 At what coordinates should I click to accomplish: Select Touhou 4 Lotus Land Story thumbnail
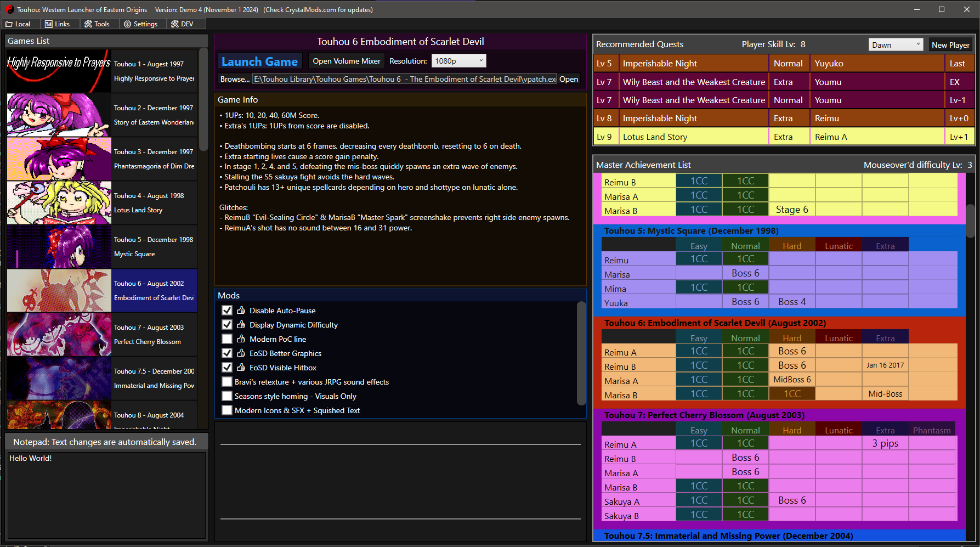(x=59, y=202)
